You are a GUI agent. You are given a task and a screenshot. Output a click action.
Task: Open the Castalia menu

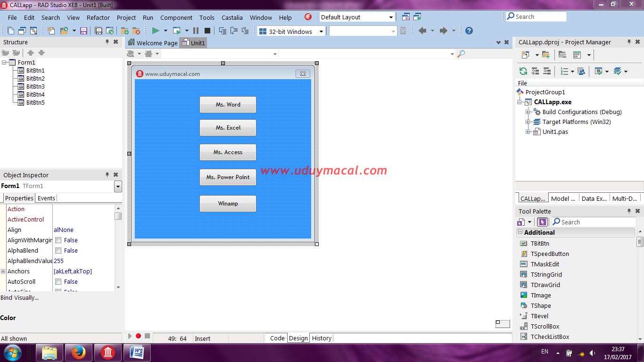click(x=232, y=17)
